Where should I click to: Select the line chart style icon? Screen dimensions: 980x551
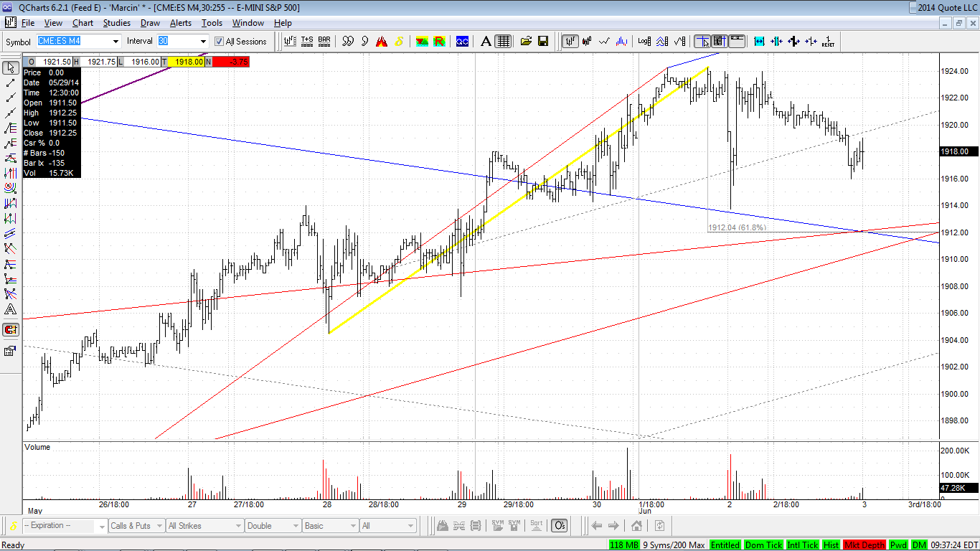[606, 41]
